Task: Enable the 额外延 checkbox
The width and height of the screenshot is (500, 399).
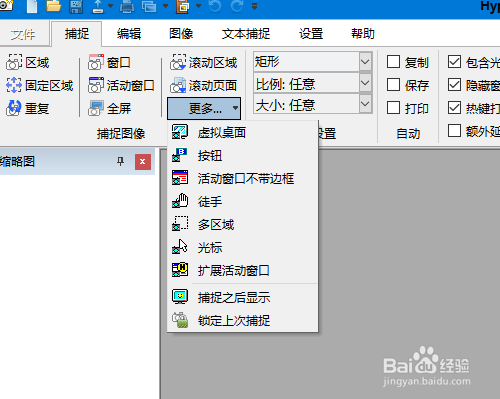Action: point(454,131)
